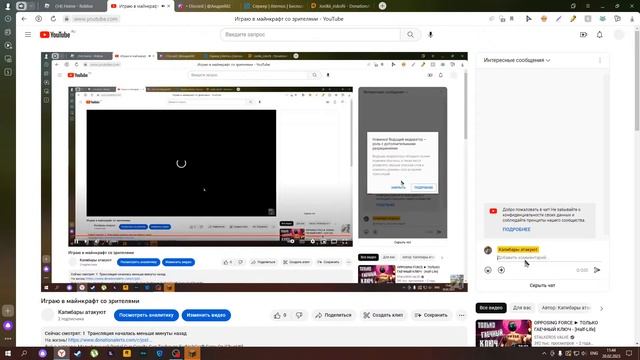
Task: Open Steam from the taskbar
Action: coord(78,353)
